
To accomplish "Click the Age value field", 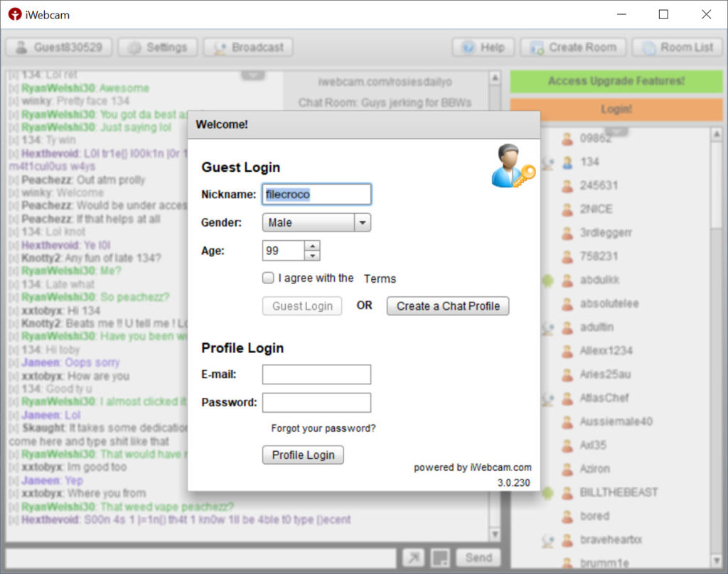I will 283,251.
